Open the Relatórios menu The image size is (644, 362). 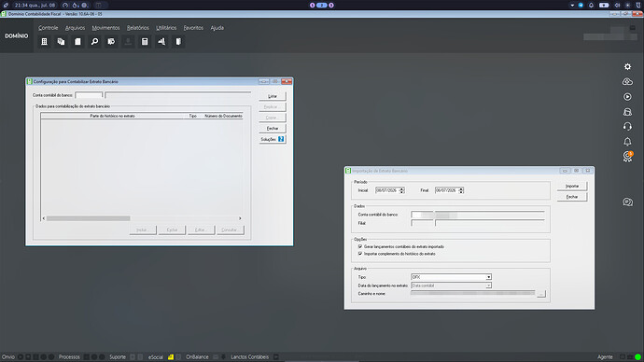(x=137, y=28)
